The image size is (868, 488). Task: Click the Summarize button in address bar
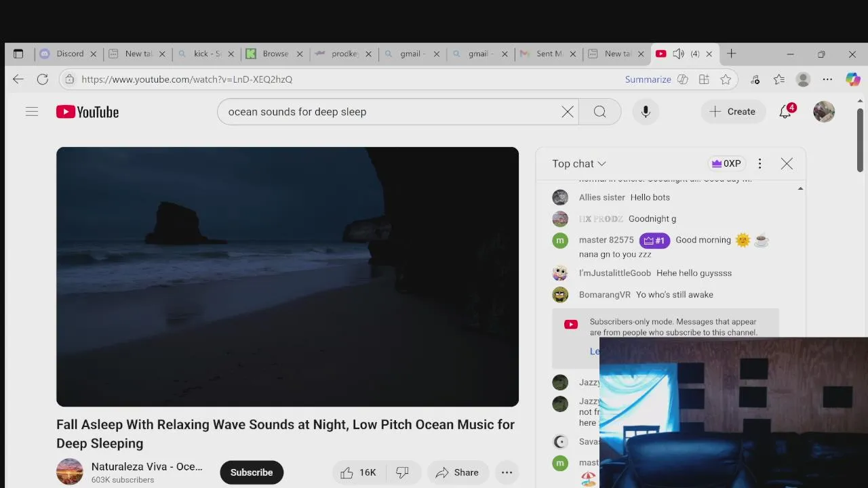pos(648,79)
